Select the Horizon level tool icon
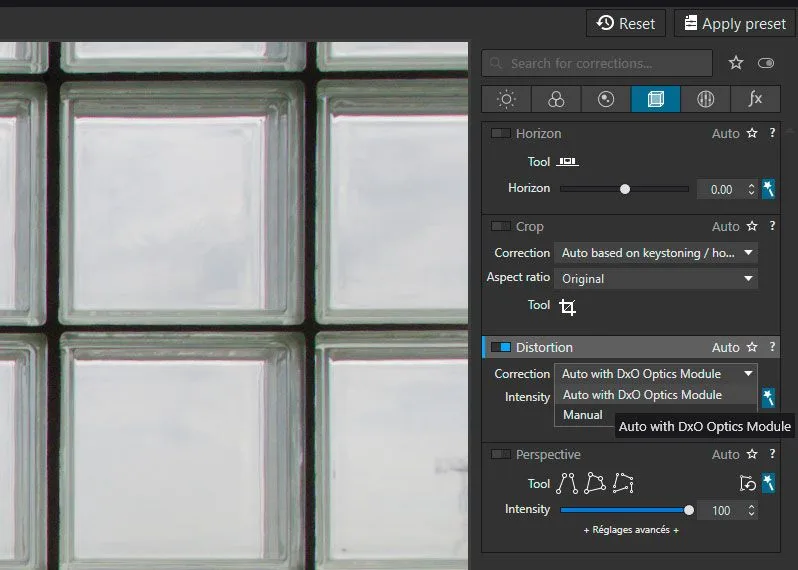This screenshot has width=798, height=570. [568, 161]
